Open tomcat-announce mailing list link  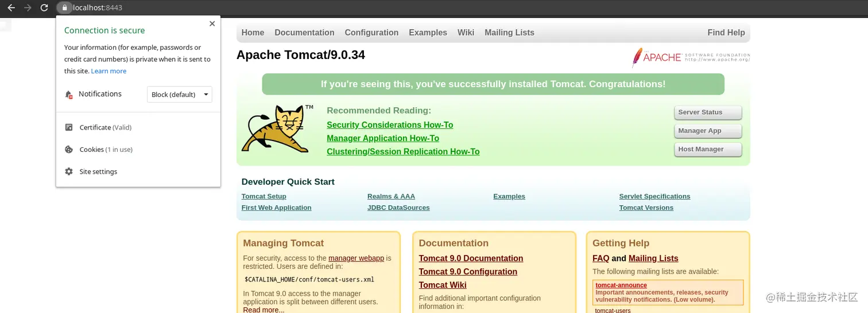click(621, 285)
